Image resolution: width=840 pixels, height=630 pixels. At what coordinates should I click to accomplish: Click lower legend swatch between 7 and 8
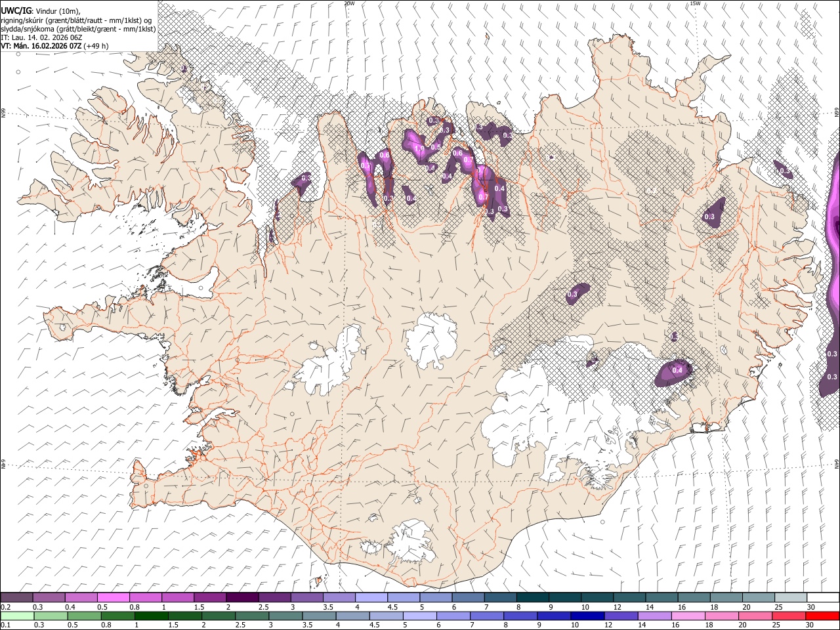click(486, 616)
